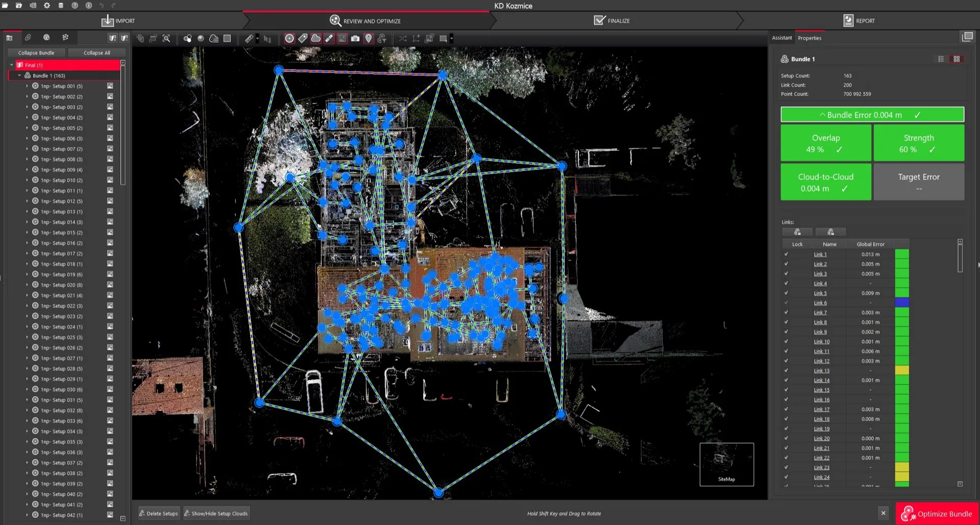The image size is (980, 525).
Task: Toggle the location pin marker icon
Action: 369,38
